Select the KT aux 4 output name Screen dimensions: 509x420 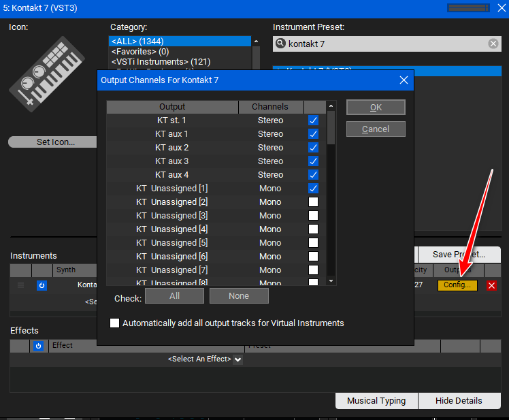pyautogui.click(x=171, y=175)
